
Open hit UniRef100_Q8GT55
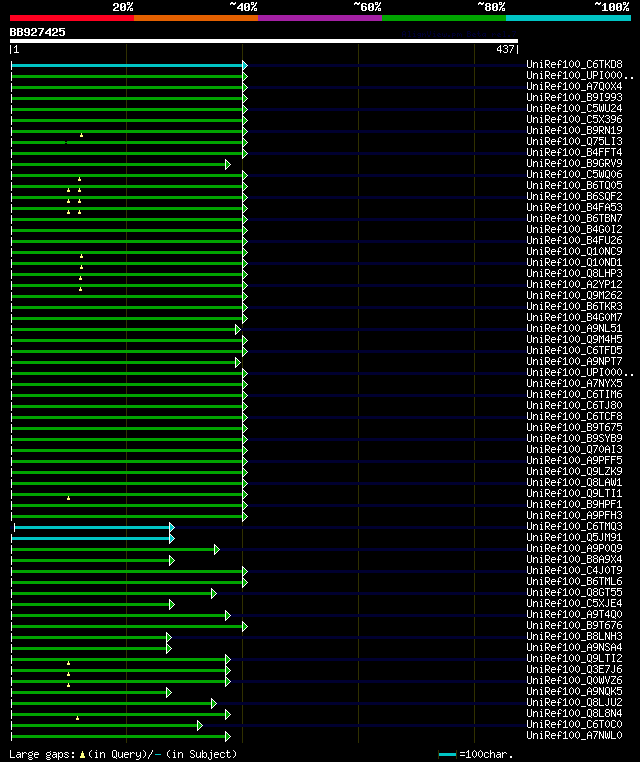[574, 592]
